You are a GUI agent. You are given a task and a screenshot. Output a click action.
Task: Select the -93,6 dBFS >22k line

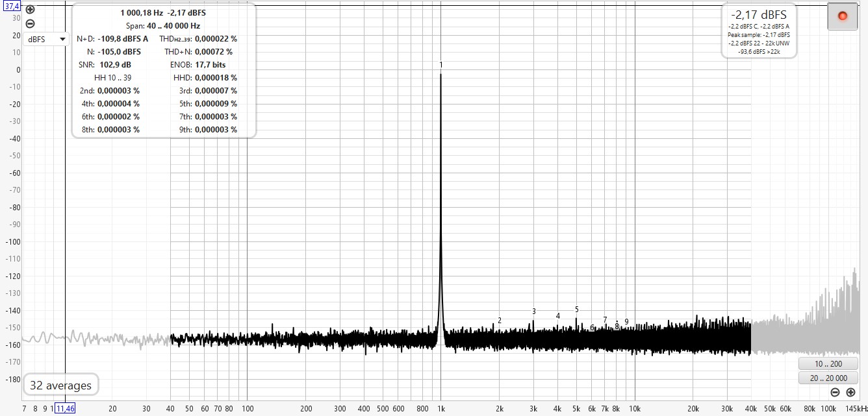pos(759,51)
